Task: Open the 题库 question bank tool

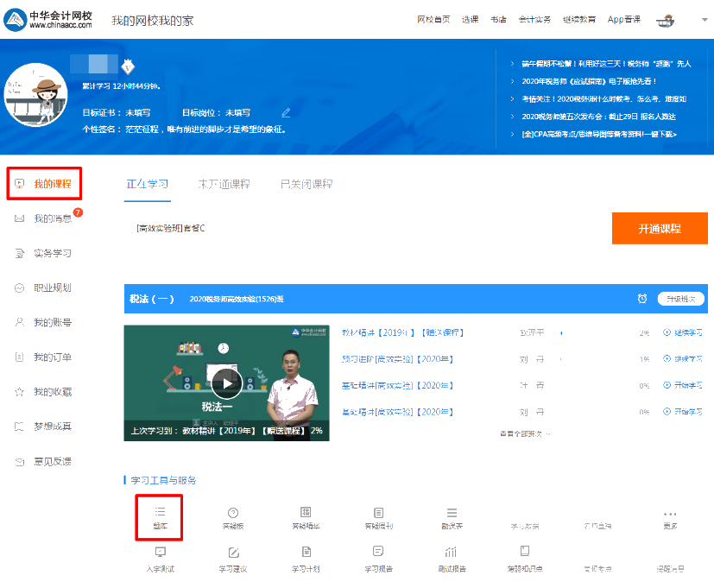Action: pyautogui.click(x=159, y=516)
